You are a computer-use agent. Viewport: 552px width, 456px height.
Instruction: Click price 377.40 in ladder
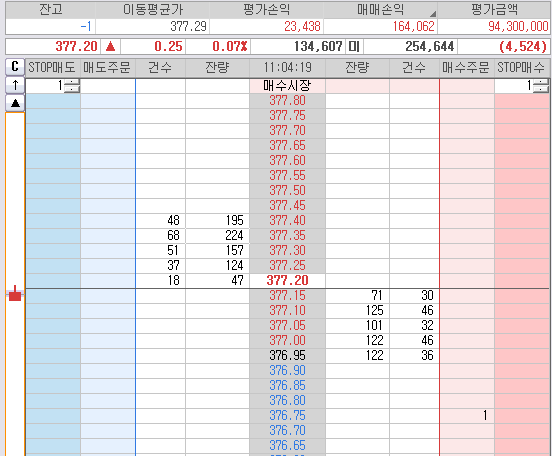click(287, 221)
